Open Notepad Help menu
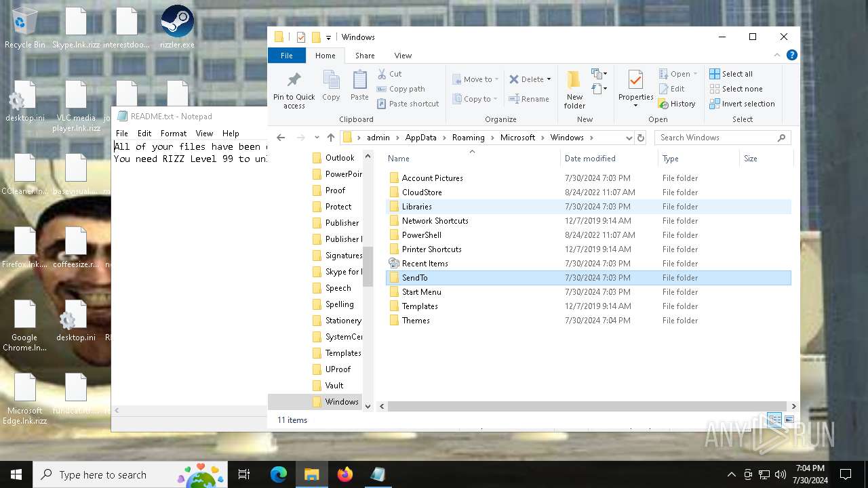Viewport: 868px width, 488px height. click(x=231, y=134)
